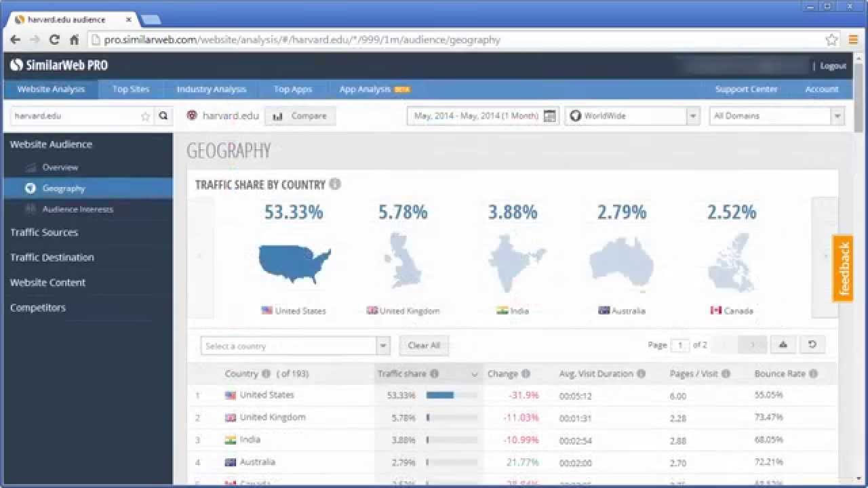868x488 pixels.
Task: Open Overview in Website Audience
Action: 60,167
